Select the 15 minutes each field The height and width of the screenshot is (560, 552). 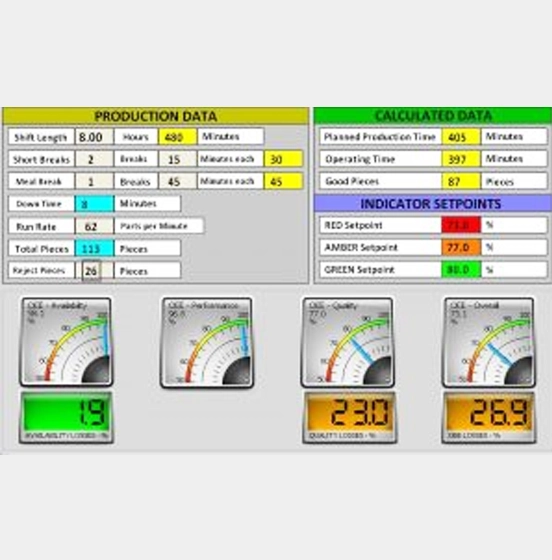pos(177,159)
